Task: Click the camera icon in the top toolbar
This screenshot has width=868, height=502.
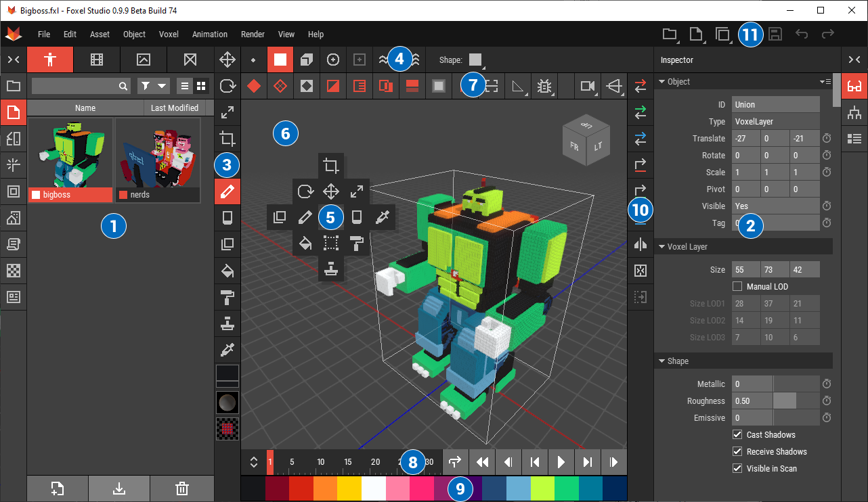Action: click(x=586, y=86)
